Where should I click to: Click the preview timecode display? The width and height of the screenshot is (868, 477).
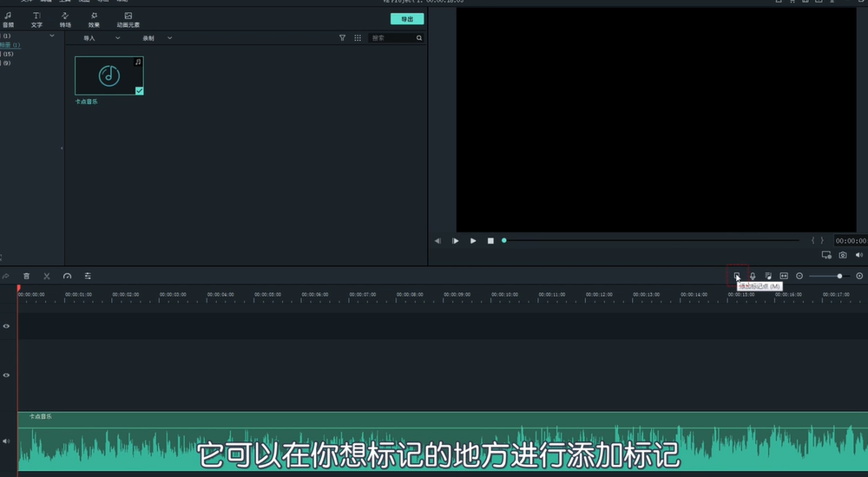tap(851, 241)
